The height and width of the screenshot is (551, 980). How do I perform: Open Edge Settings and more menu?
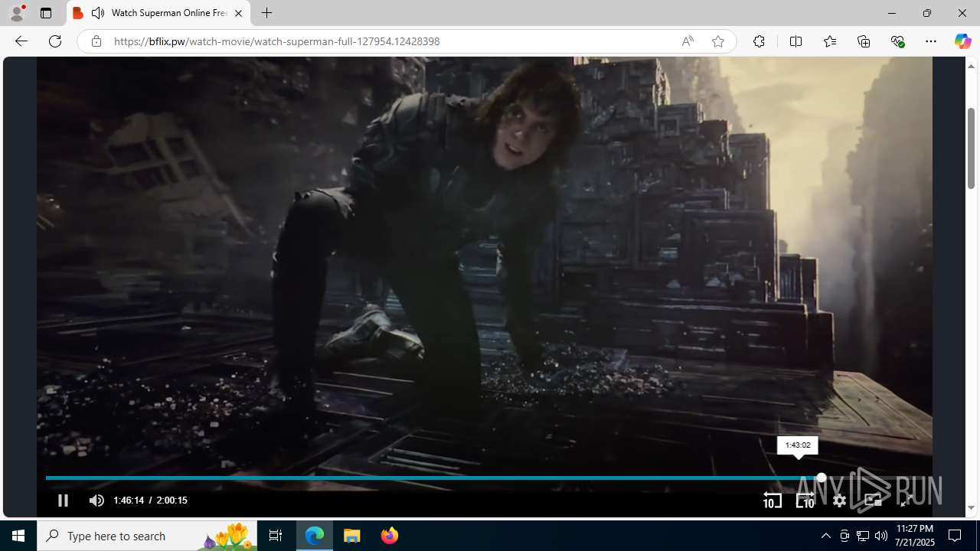pyautogui.click(x=931, y=41)
